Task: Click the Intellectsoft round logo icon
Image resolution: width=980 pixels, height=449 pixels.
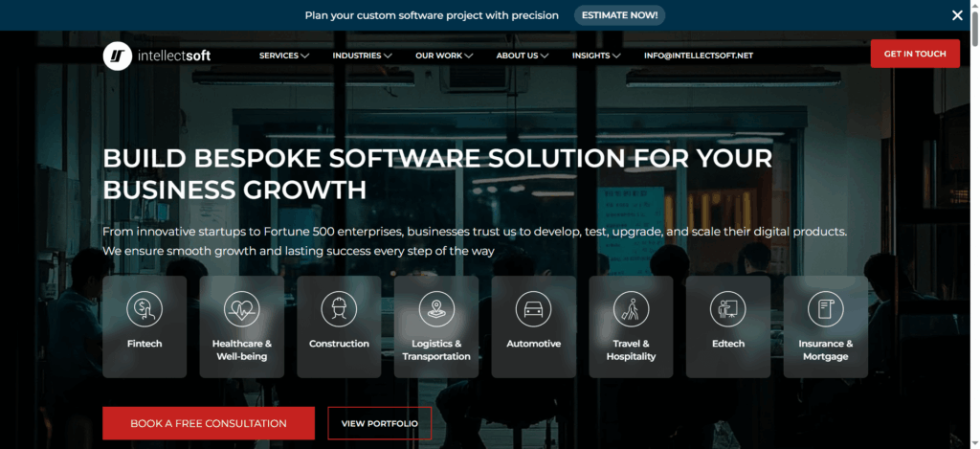Action: [x=118, y=56]
